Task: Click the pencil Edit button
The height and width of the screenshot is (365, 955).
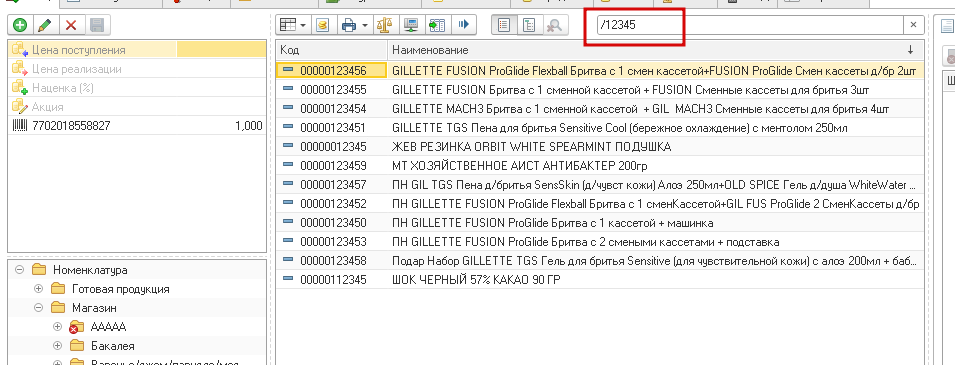Action: tap(44, 25)
